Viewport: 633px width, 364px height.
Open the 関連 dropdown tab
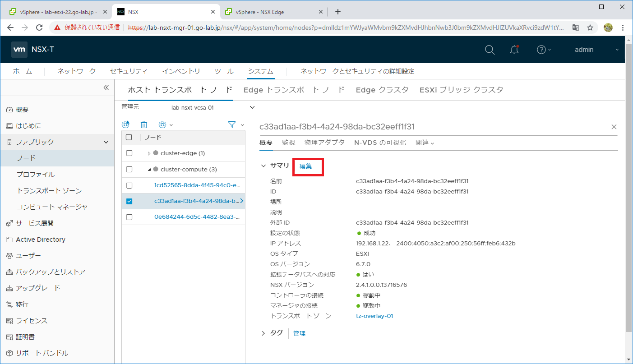(x=425, y=143)
